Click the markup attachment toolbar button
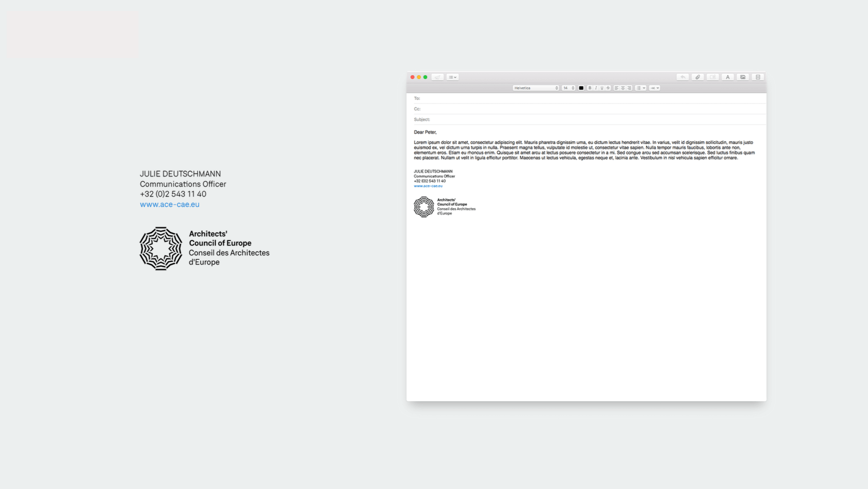 (x=712, y=77)
